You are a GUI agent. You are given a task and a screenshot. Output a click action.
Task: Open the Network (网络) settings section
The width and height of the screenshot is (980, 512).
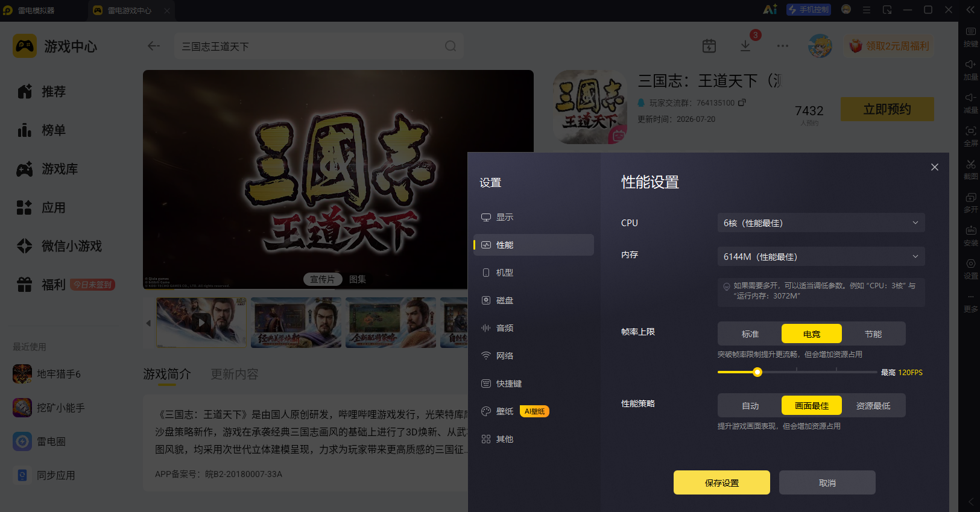click(x=534, y=356)
